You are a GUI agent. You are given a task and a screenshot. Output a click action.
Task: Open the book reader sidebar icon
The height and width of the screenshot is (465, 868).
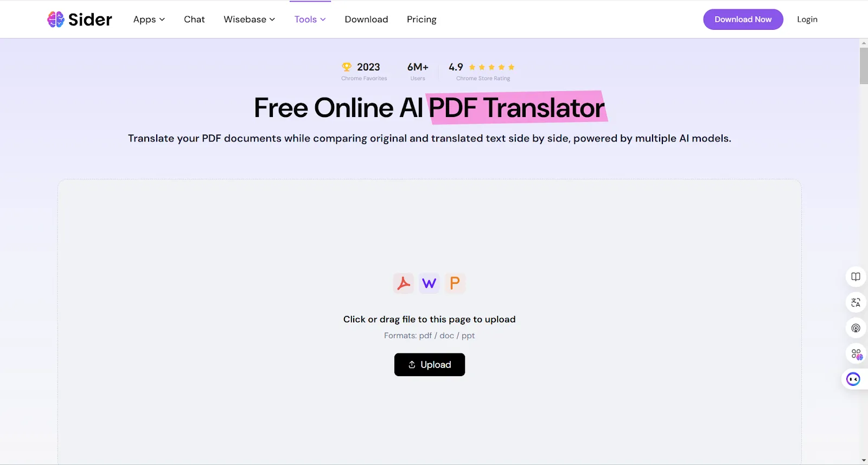coord(856,277)
